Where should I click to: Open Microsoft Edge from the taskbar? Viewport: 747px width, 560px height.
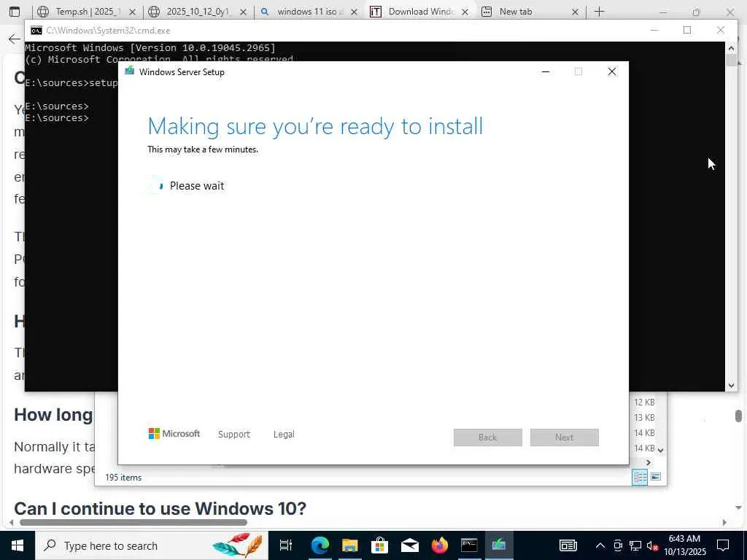[320, 545]
